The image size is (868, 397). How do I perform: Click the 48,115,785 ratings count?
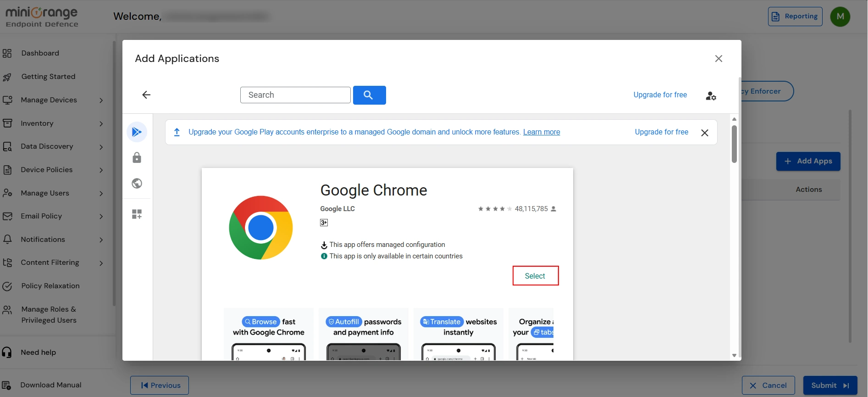click(x=531, y=209)
